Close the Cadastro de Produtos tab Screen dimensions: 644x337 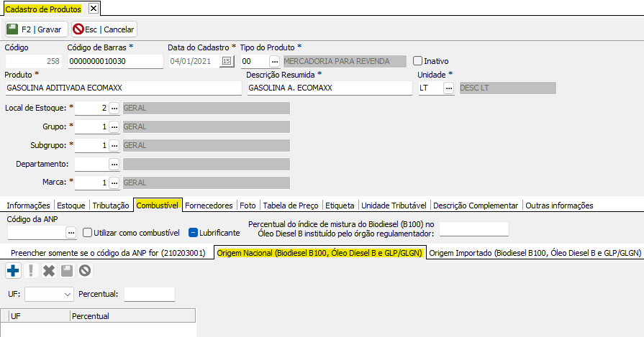click(x=92, y=9)
